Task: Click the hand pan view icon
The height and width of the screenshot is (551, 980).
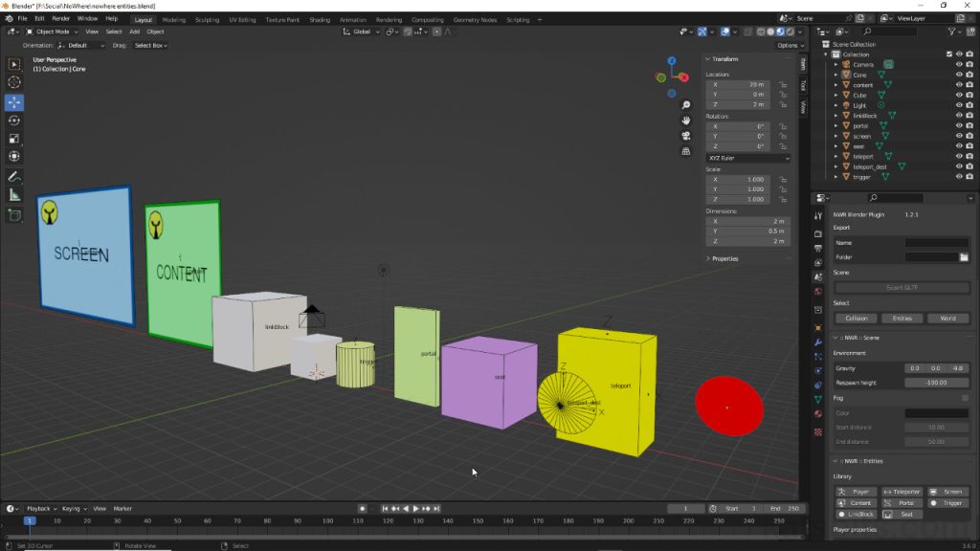Action: [x=686, y=121]
